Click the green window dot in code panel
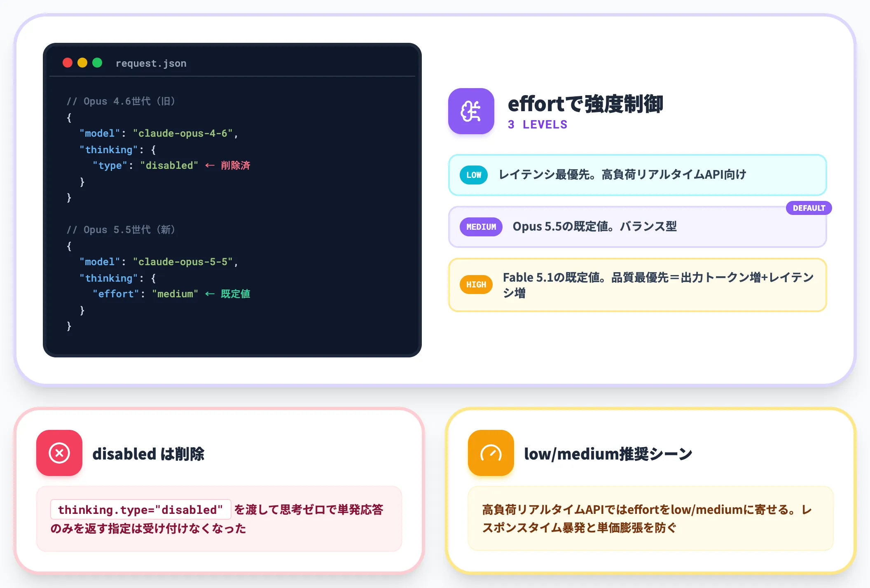 coord(97,63)
